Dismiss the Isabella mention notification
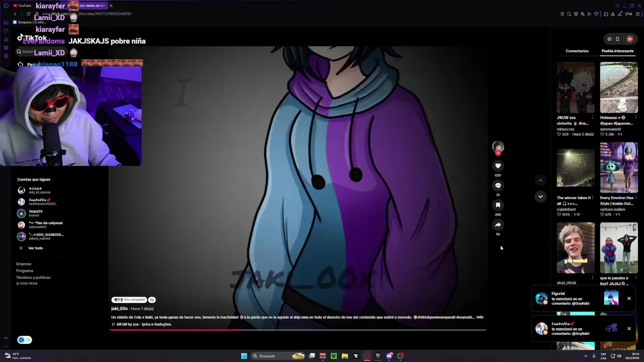This screenshot has height=362, width=644. click(629, 329)
